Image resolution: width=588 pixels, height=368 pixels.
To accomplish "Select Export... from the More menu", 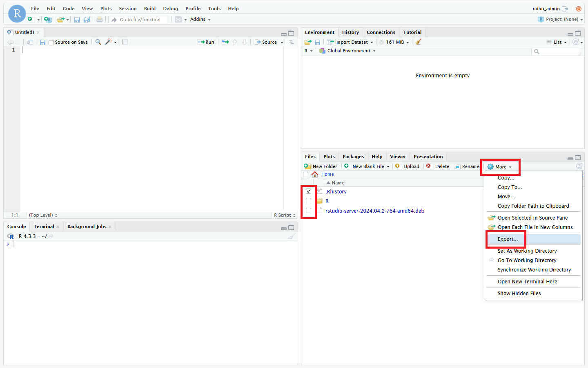I will click(508, 239).
